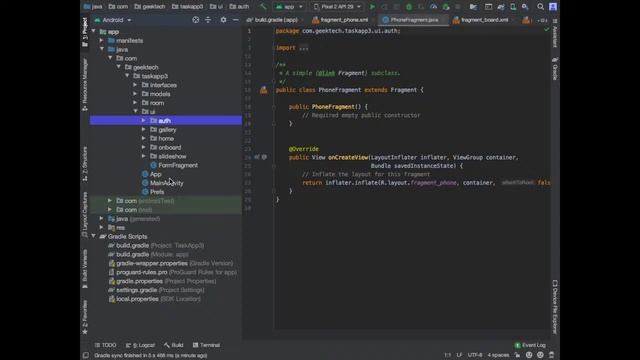Click the collapse all icon in Project panel
The image size is (640, 360).
tap(208, 20)
